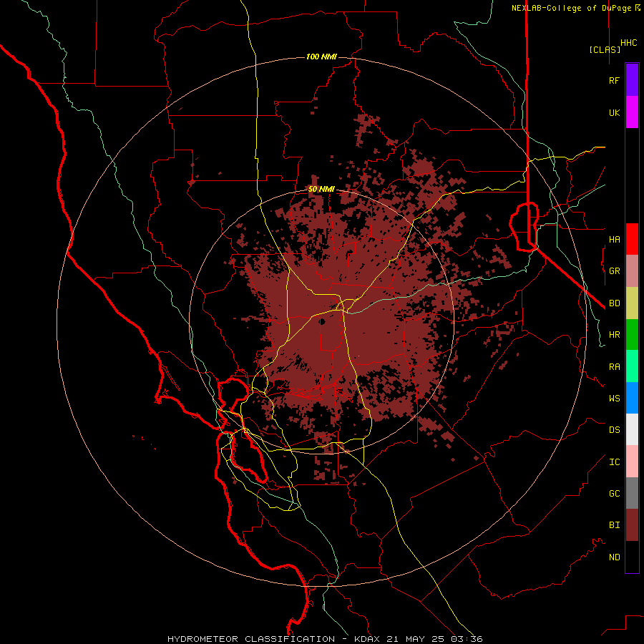This screenshot has height=644, width=644.
Task: Click the [CLAS] units label
Action: click(x=605, y=49)
